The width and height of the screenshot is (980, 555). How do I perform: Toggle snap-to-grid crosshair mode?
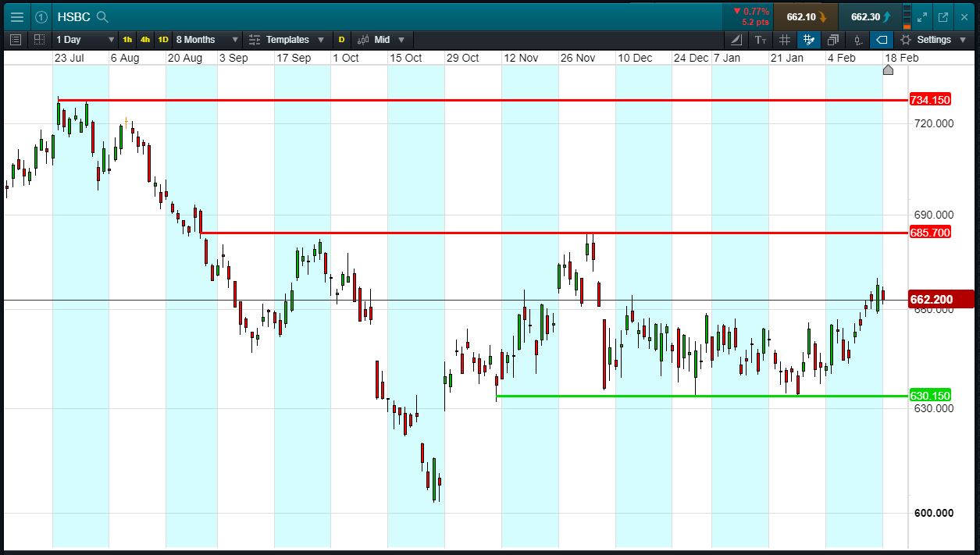[809, 40]
